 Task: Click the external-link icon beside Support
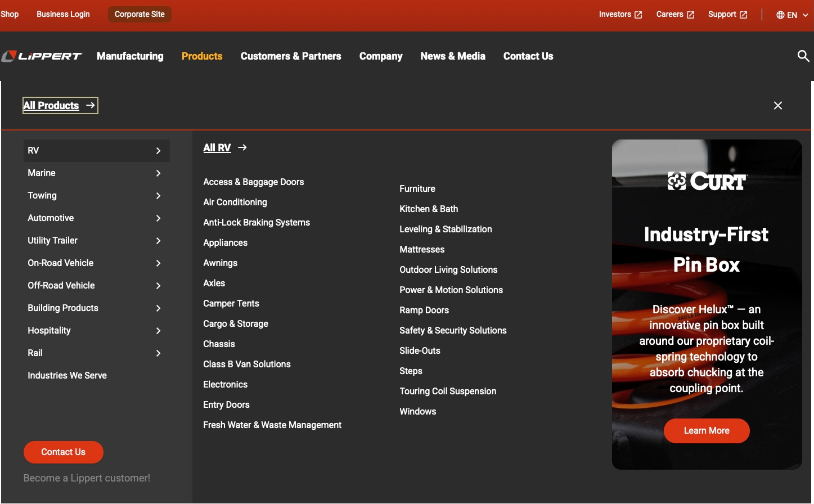click(743, 15)
